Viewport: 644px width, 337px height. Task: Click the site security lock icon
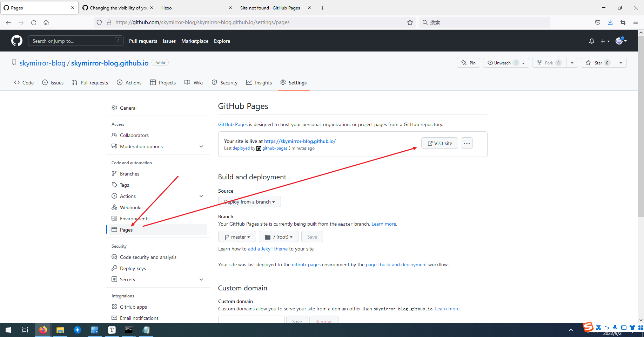[x=109, y=22]
